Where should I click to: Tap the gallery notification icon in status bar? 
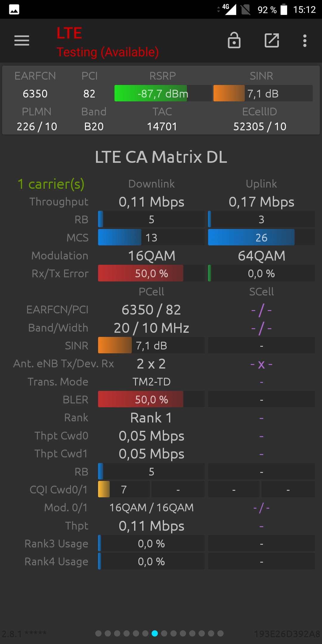(x=14, y=10)
